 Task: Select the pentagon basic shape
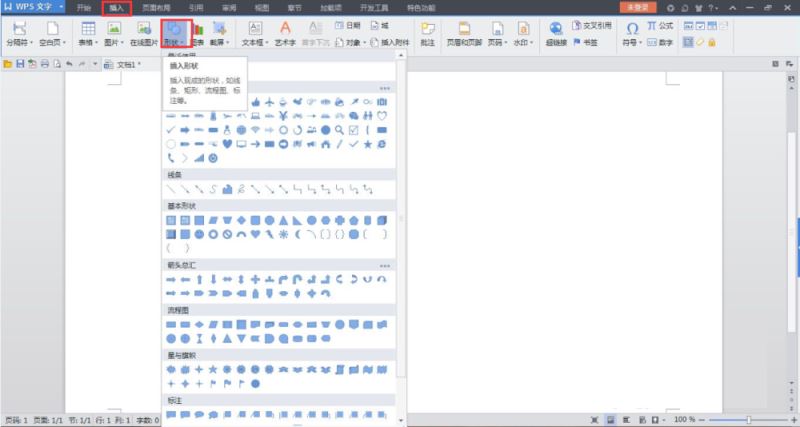354,220
